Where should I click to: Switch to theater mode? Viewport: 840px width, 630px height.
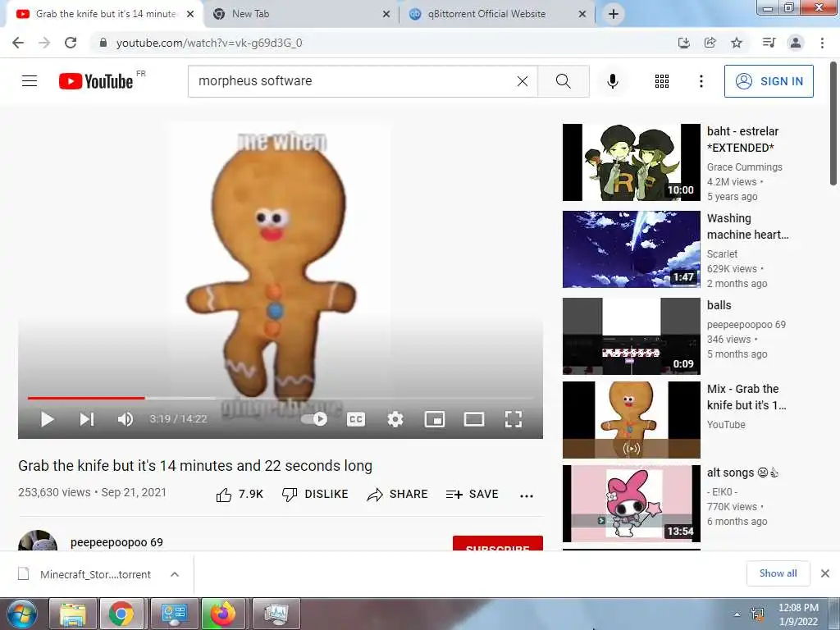pyautogui.click(x=474, y=419)
